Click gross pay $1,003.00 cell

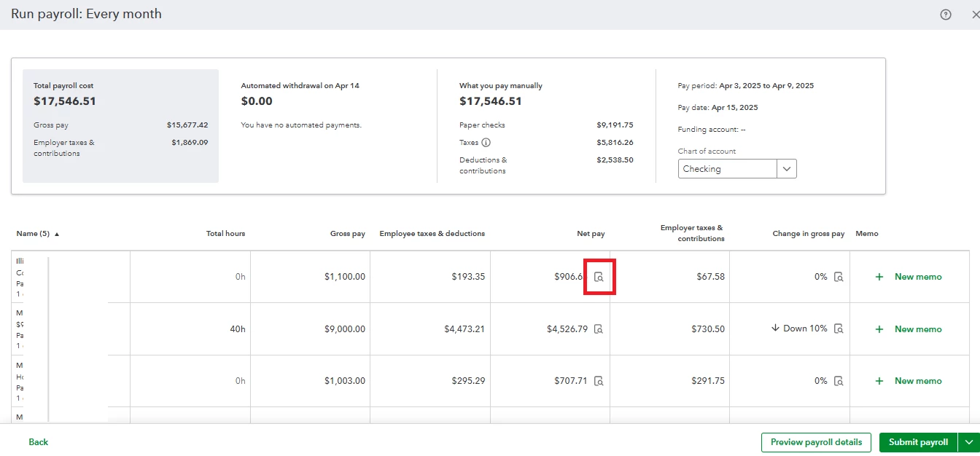(x=345, y=381)
